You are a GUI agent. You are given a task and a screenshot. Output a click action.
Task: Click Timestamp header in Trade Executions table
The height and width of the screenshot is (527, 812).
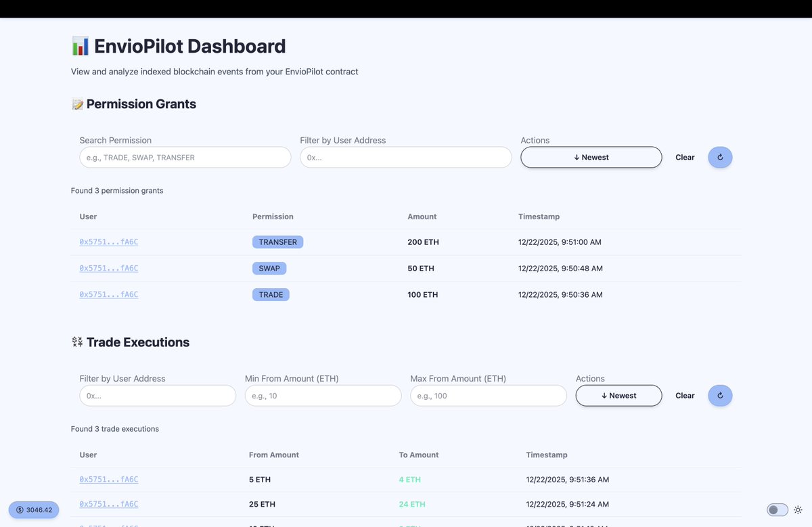tap(547, 455)
